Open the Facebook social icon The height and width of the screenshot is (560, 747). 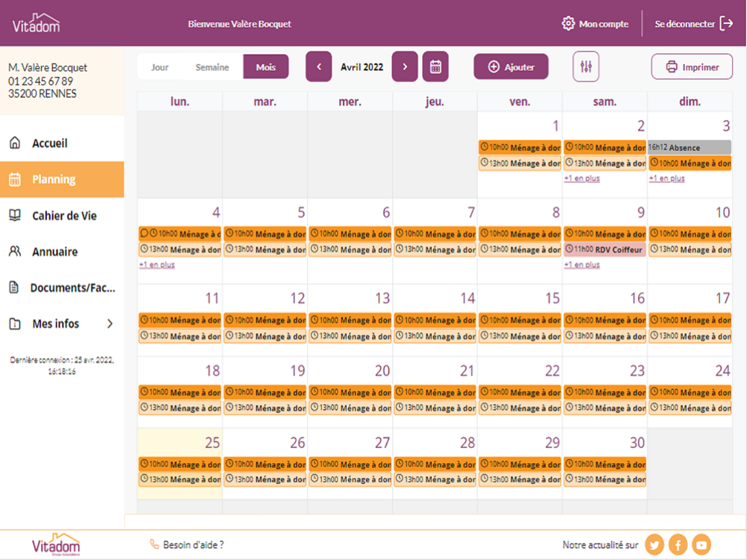click(678, 545)
